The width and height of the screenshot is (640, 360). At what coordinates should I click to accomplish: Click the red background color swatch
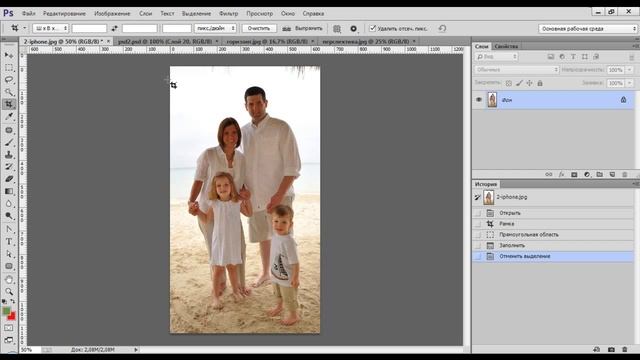(12, 316)
